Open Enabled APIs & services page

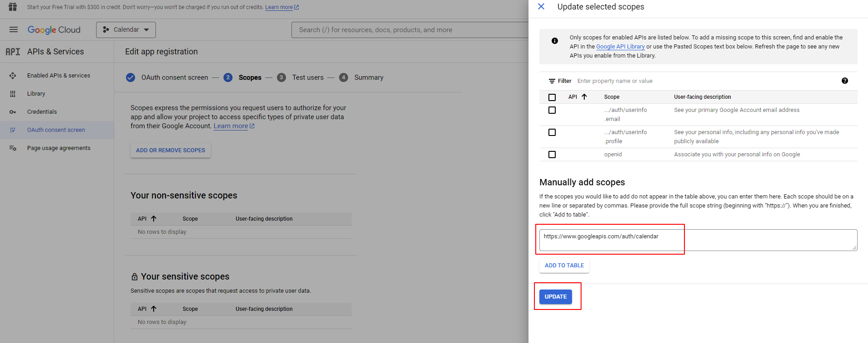58,76
